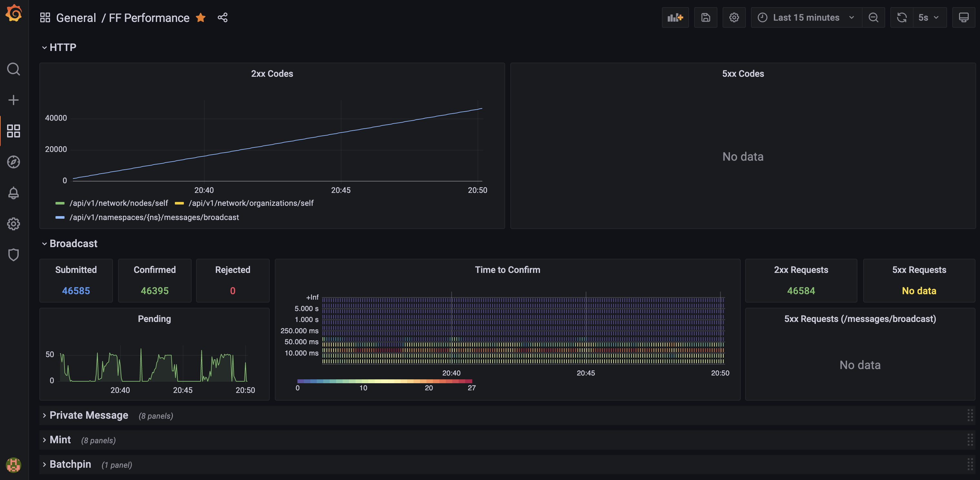980x480 pixels.
Task: Open the Grafana home logo
Action: tap(14, 13)
